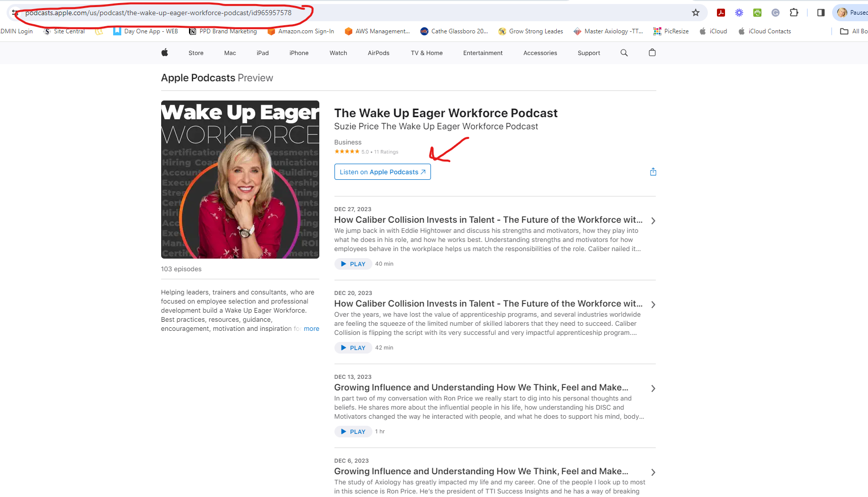This screenshot has height=497, width=868.
Task: Open the PicResize bookmark
Action: coord(671,31)
